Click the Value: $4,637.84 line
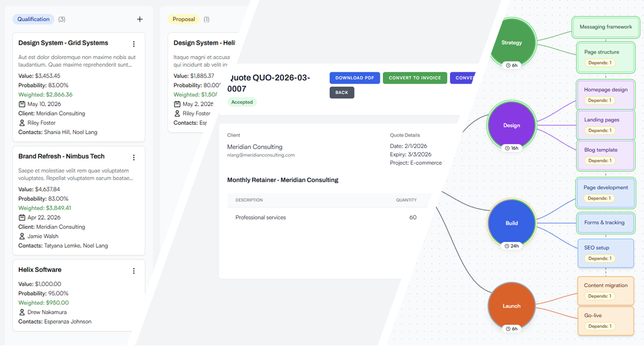644x346 pixels. click(39, 189)
